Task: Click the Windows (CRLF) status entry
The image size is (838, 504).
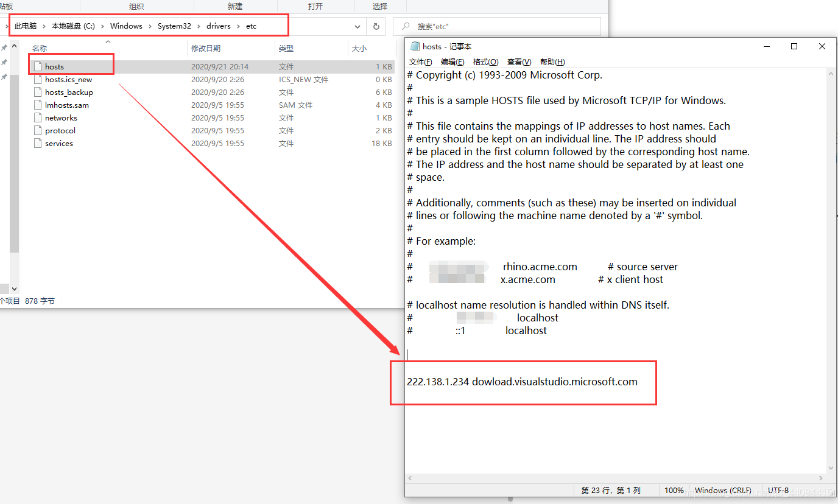Action: pos(723,490)
